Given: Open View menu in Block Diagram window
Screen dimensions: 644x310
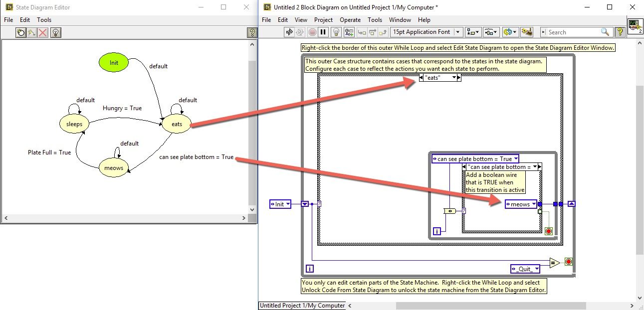Looking at the screenshot, I should (301, 20).
